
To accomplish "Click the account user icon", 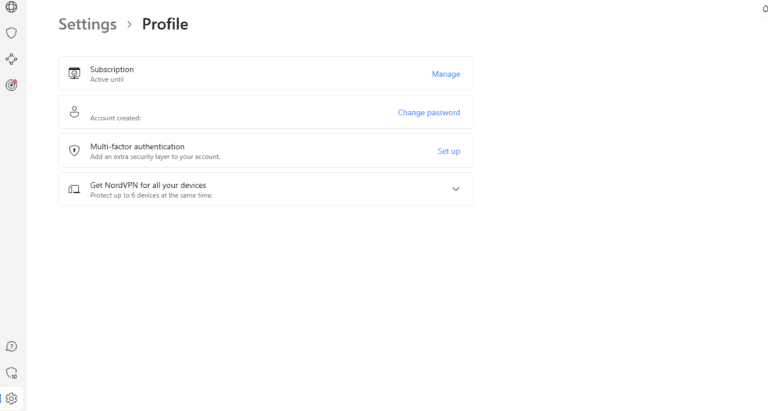I will pyautogui.click(x=74, y=112).
